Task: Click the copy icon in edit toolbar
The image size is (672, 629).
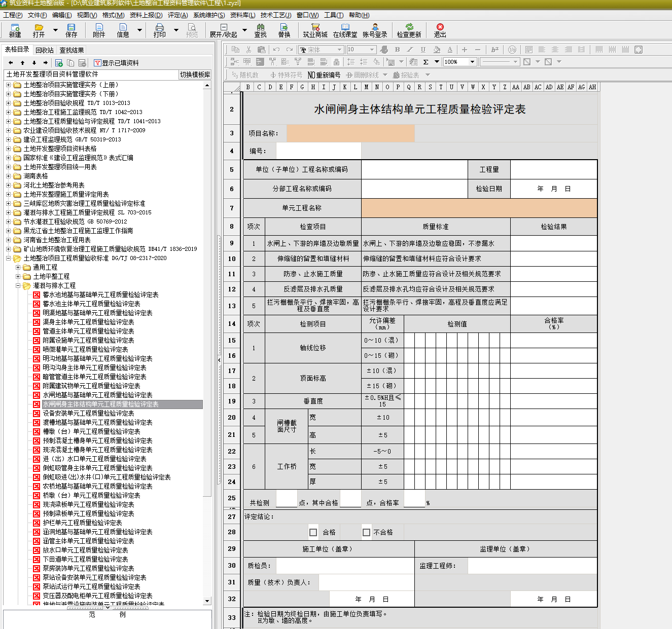Action: click(235, 50)
